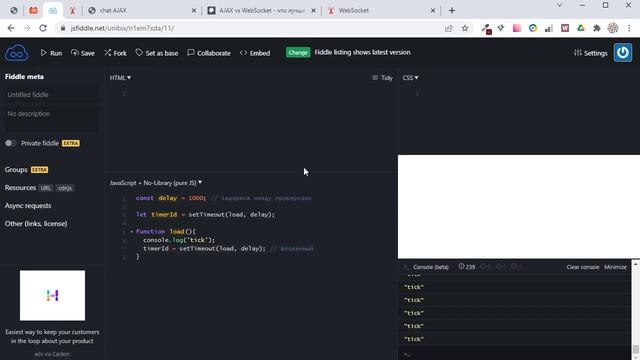Save the fiddle

click(82, 53)
